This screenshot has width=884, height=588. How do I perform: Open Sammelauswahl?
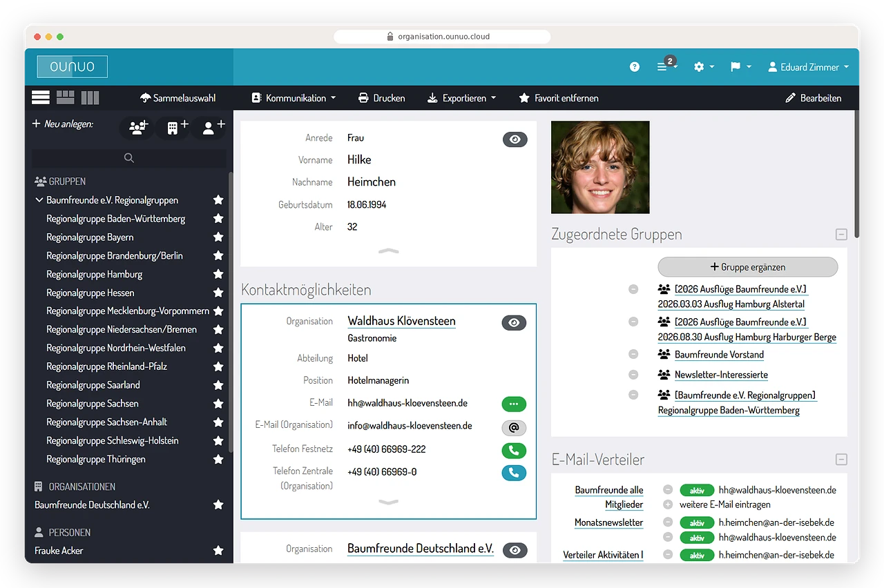coord(177,98)
